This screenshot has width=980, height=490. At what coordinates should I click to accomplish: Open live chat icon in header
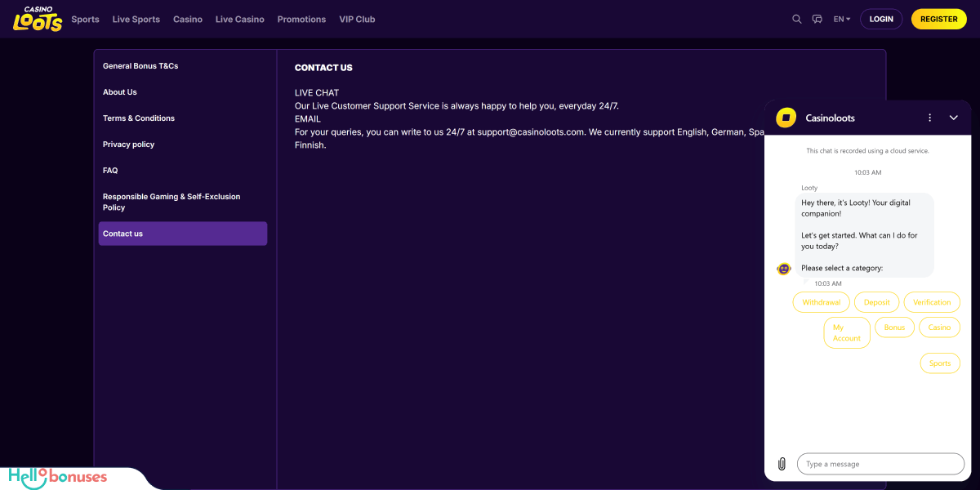[817, 19]
